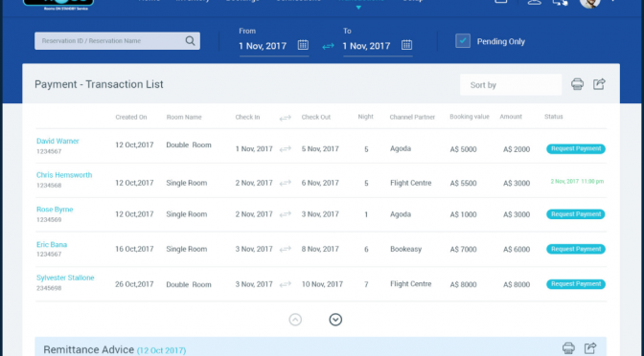The width and height of the screenshot is (644, 356).
Task: Print the Payment Transaction List
Action: coord(577,84)
